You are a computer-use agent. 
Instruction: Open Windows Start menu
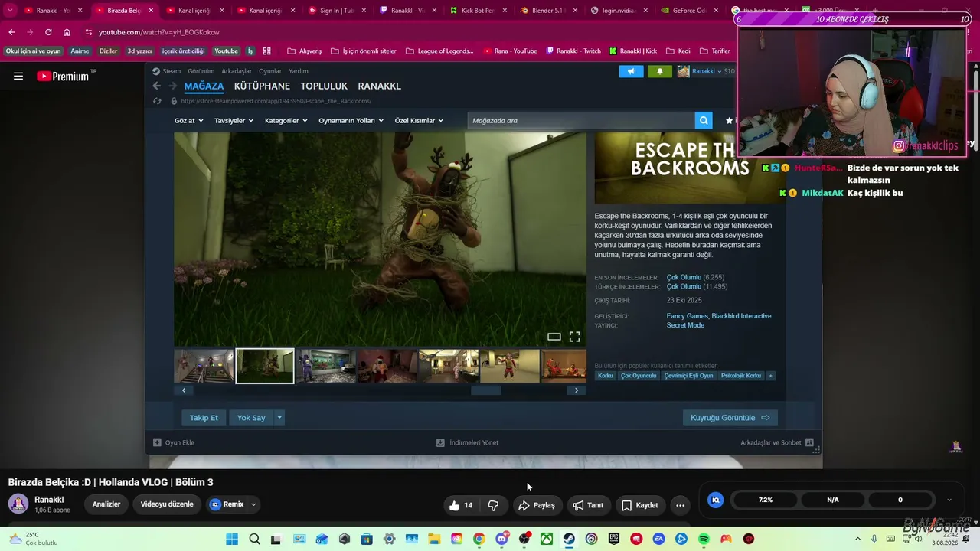pyautogui.click(x=232, y=539)
